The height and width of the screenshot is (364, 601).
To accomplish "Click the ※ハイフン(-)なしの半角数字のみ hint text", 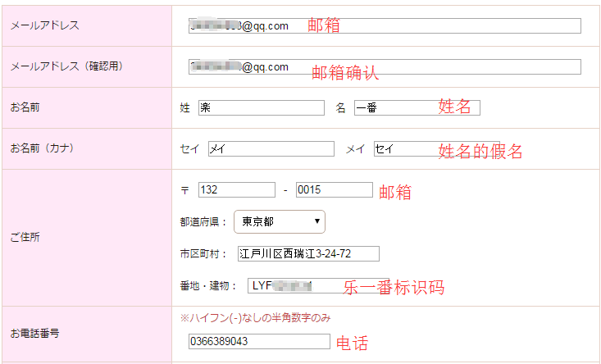I will 255,318.
